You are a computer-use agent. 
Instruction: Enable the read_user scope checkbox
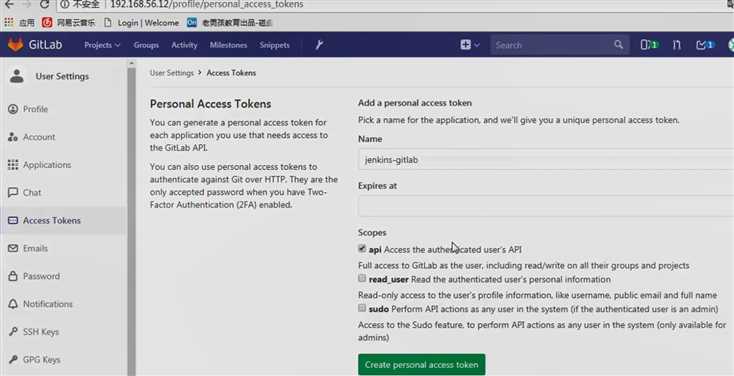[x=362, y=278]
